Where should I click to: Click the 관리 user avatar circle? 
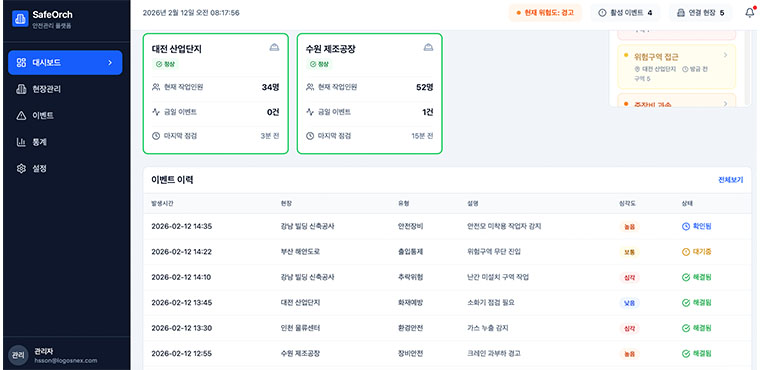click(18, 355)
